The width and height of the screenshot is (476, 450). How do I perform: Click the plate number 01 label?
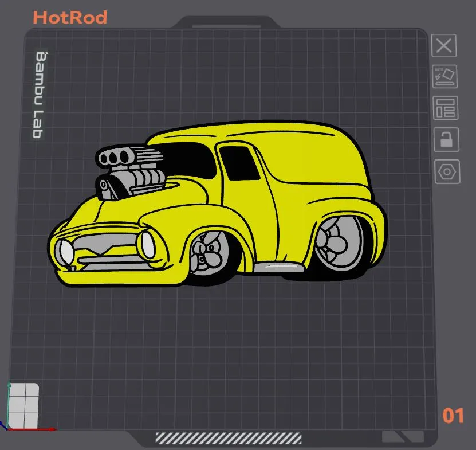coord(453,416)
